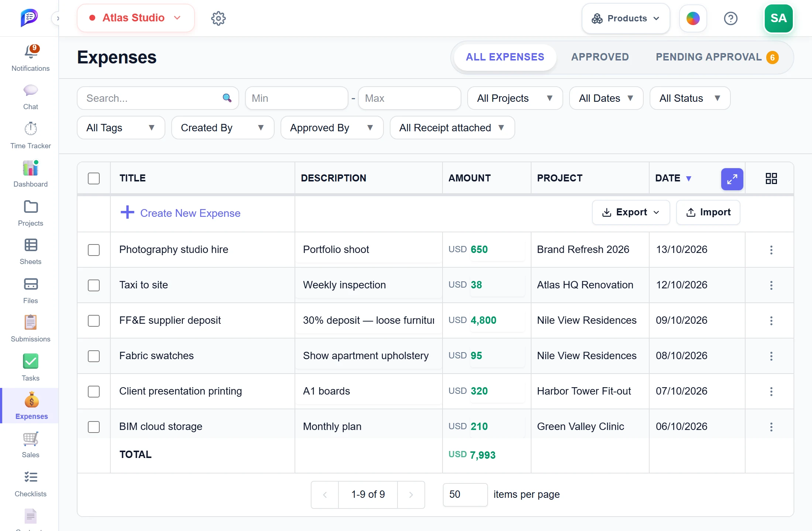812x531 pixels.
Task: Open the All Receipt attached dropdown
Action: (452, 128)
